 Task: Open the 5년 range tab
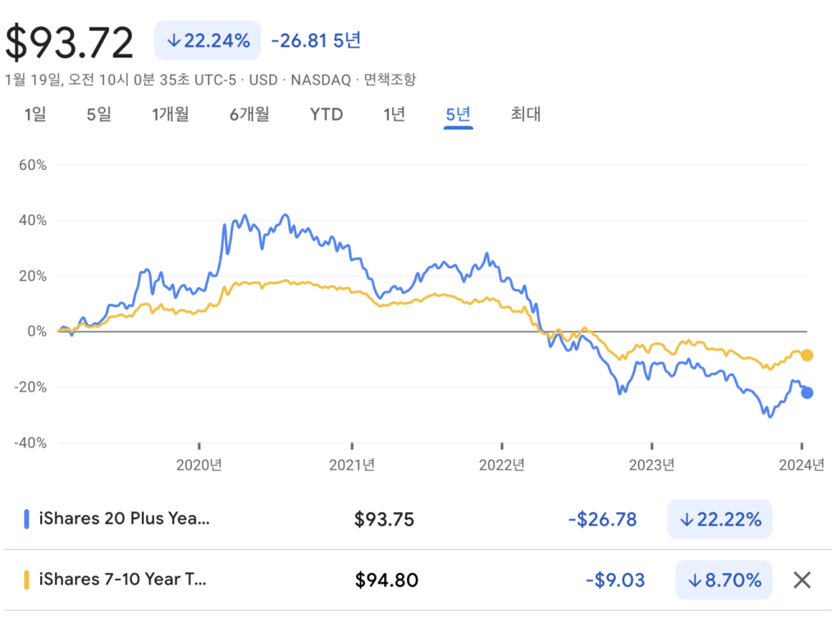(x=458, y=114)
